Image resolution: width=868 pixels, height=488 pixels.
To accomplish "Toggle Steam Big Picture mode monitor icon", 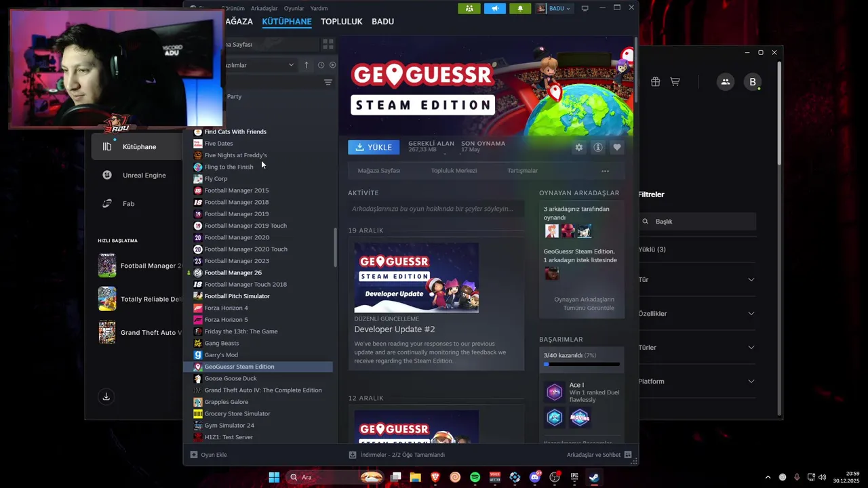I will [585, 8].
